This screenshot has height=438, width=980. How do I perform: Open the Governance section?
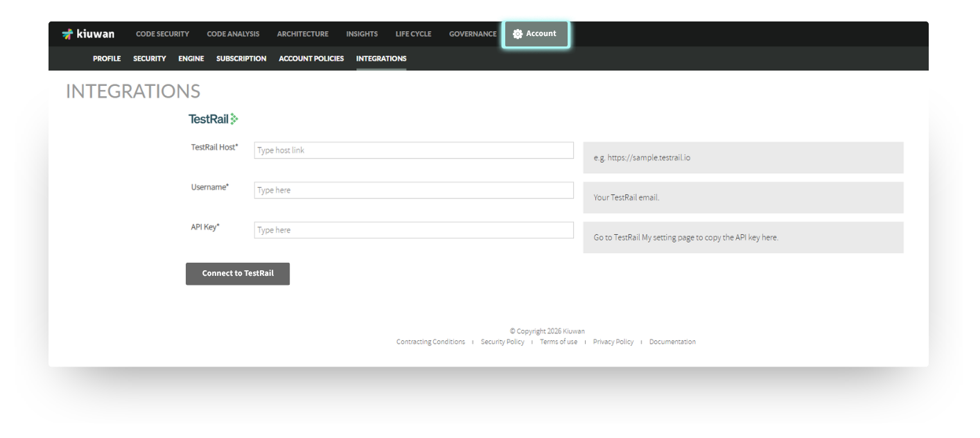point(472,33)
